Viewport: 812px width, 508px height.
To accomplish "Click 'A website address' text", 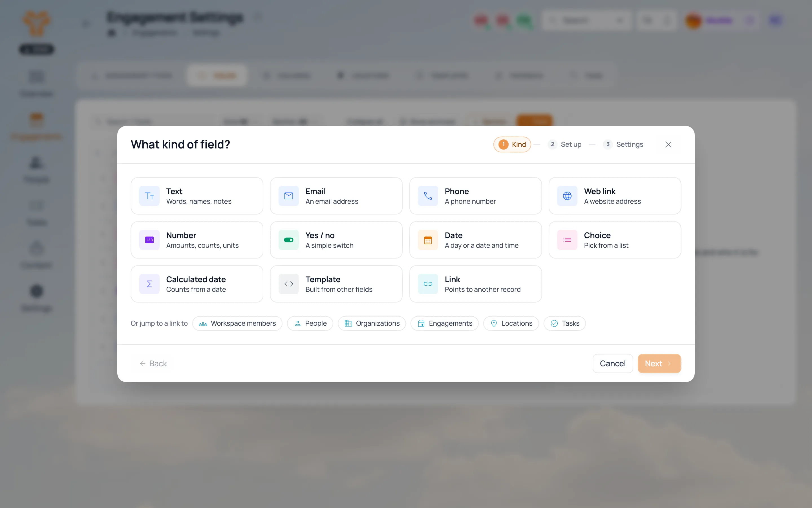I will 612,201.
